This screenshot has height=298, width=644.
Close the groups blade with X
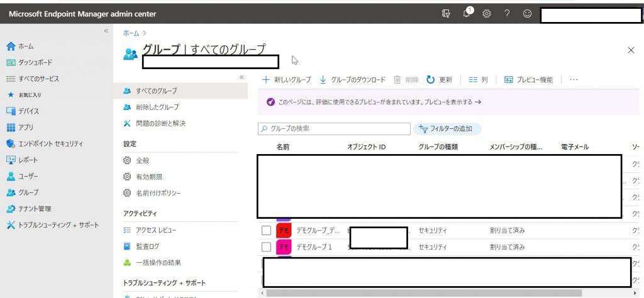tap(631, 50)
